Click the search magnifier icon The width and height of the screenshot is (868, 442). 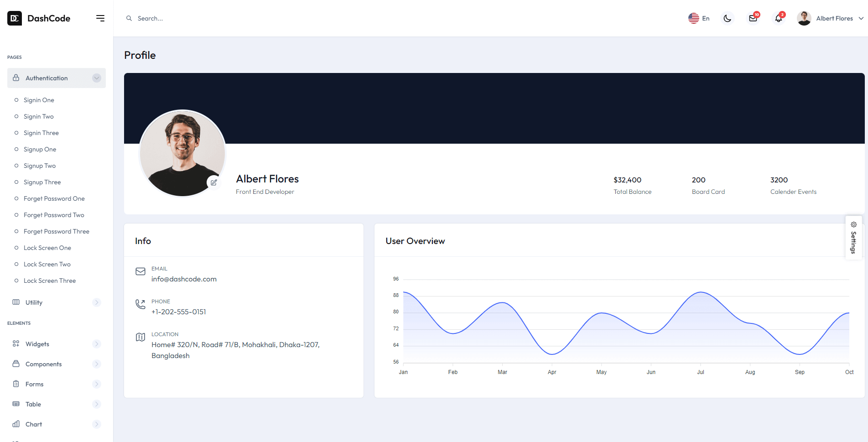(129, 18)
